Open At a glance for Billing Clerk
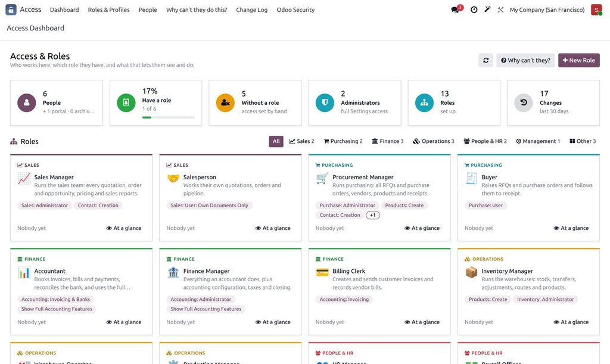Viewport: 610px width, 364px height. click(x=422, y=322)
